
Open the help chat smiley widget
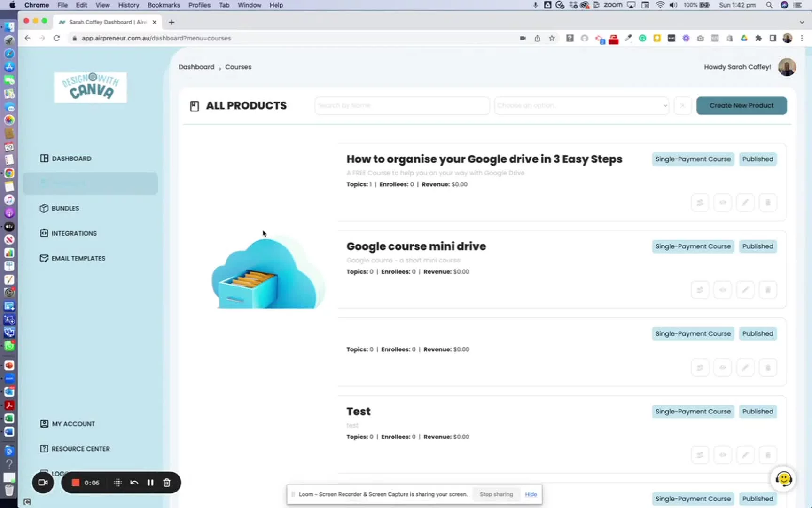pos(783,479)
